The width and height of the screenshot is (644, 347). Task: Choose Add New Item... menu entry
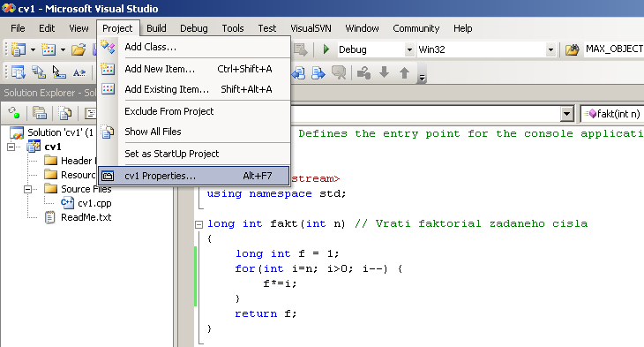(194, 69)
